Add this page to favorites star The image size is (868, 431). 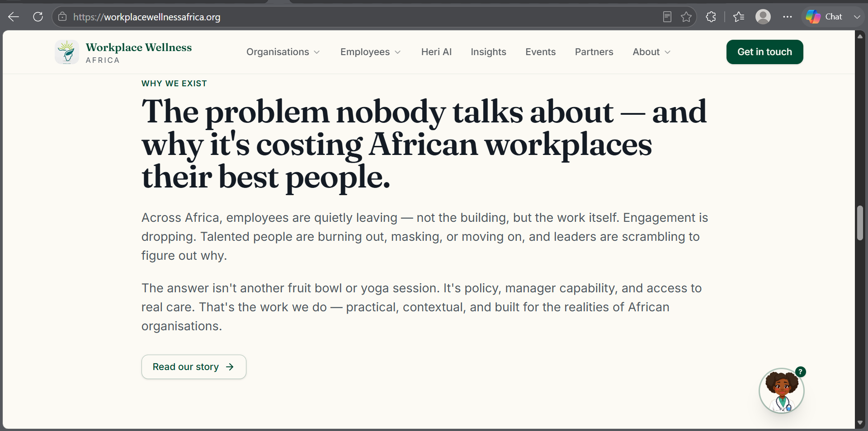pyautogui.click(x=686, y=17)
